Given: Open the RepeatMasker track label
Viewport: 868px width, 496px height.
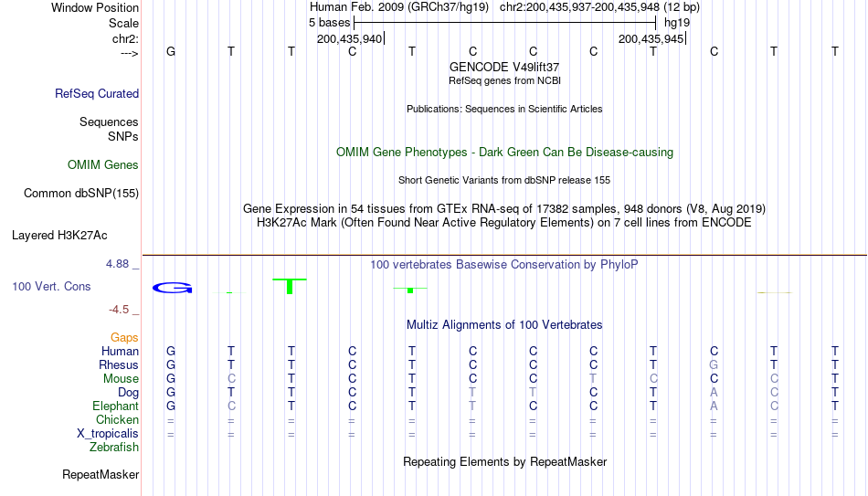Looking at the screenshot, I should pos(101,474).
